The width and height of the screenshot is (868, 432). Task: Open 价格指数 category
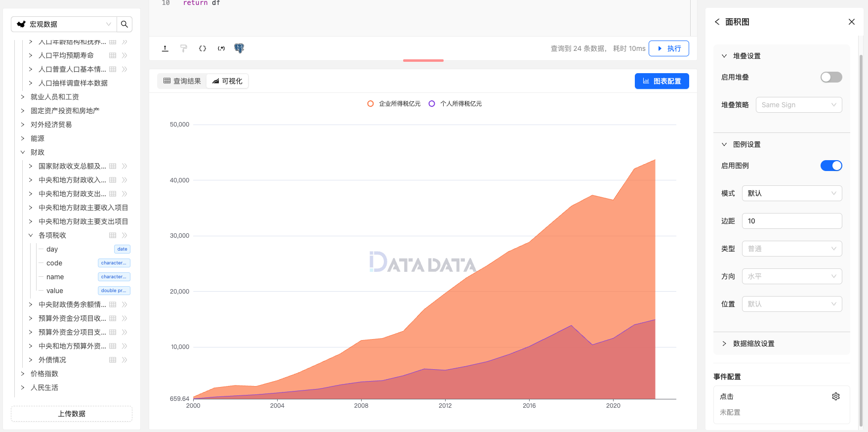(44, 374)
